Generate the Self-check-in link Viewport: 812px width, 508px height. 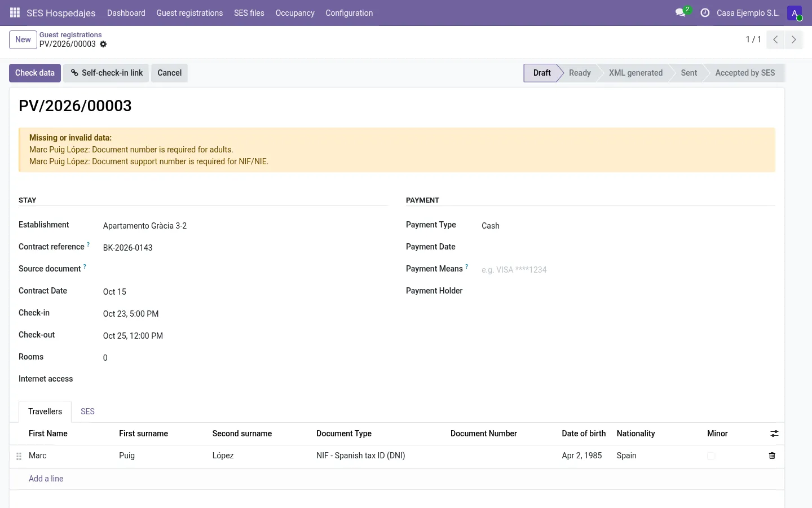click(106, 73)
